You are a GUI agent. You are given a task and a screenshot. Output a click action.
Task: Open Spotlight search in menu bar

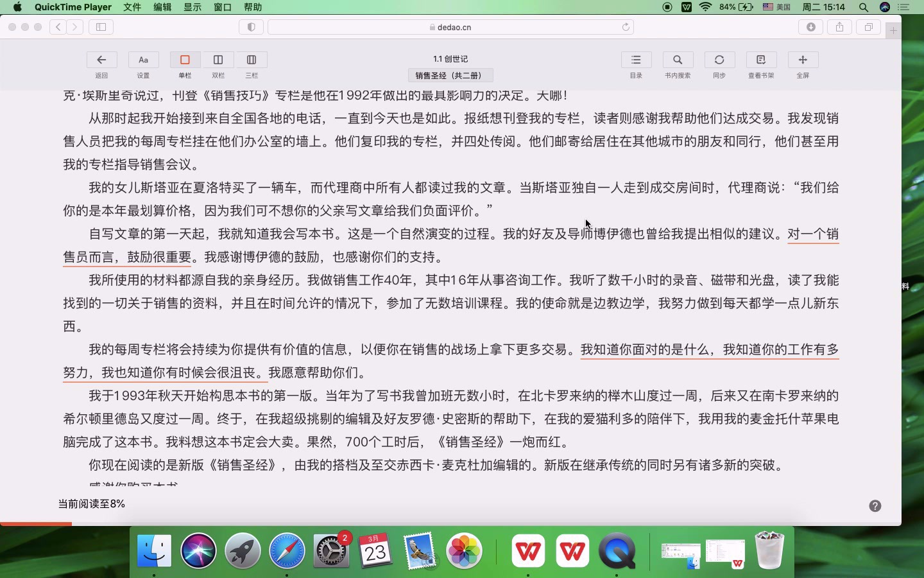click(864, 7)
